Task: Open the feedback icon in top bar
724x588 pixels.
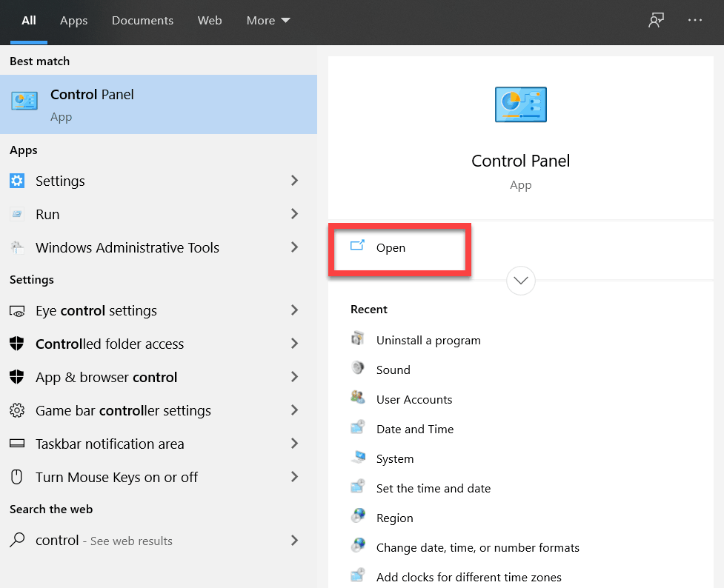Action: (x=656, y=20)
